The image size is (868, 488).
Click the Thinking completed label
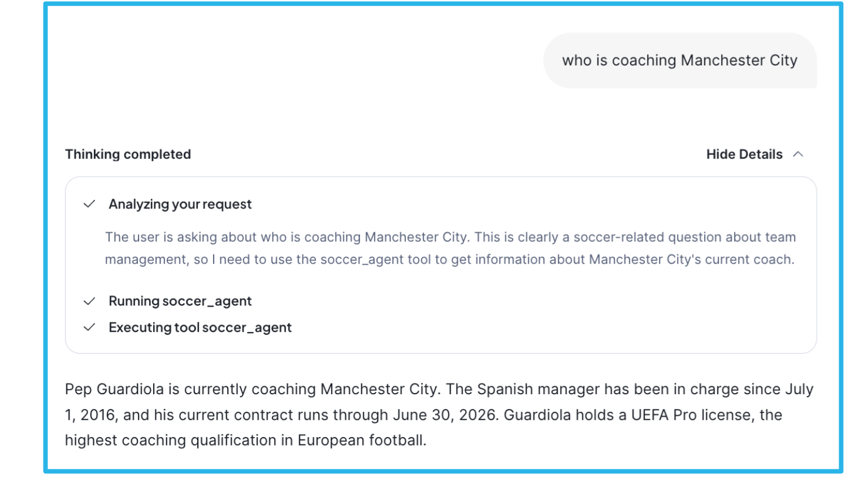click(128, 154)
